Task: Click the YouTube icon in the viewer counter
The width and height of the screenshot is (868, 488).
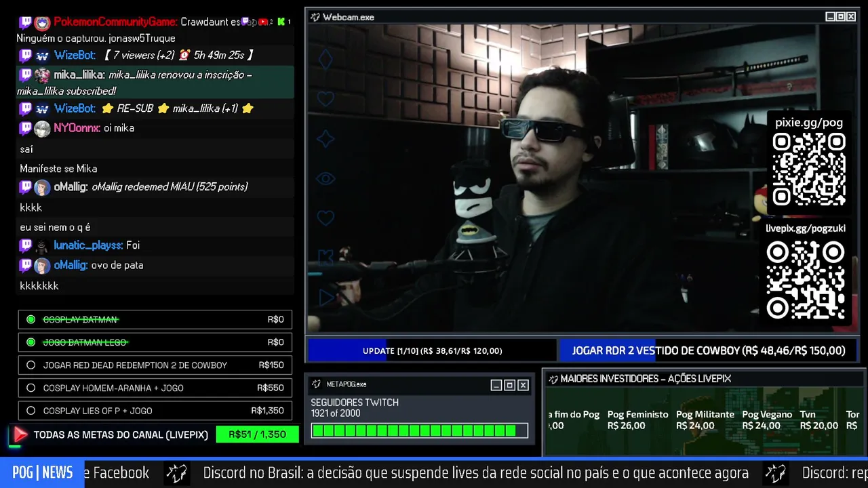Action: click(263, 22)
